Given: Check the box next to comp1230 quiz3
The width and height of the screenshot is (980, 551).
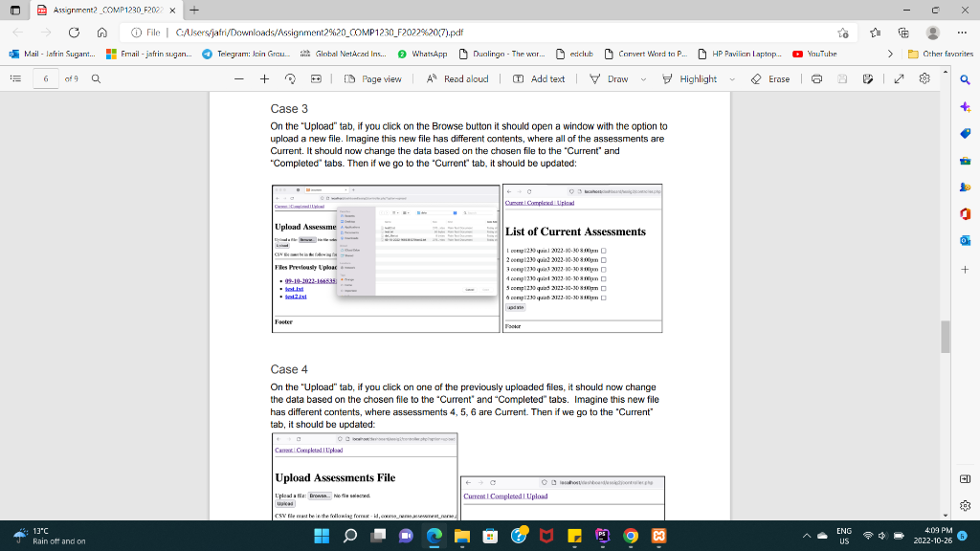Looking at the screenshot, I should 604,270.
